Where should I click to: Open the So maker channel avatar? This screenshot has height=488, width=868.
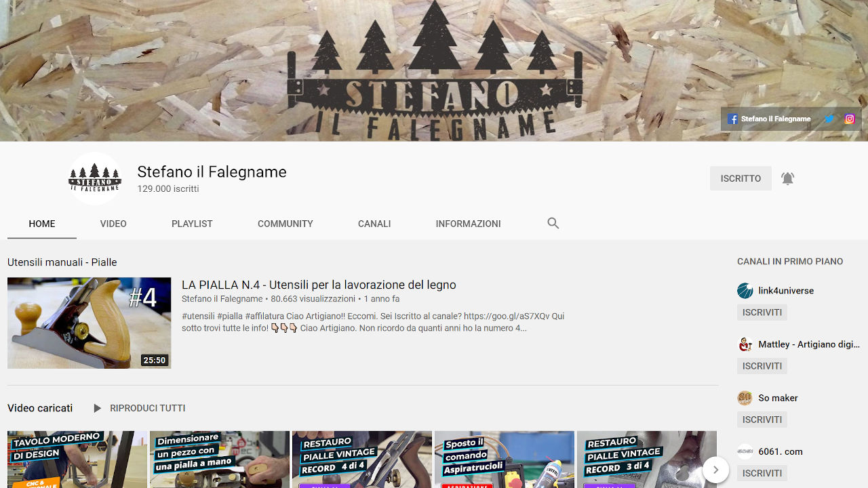(745, 398)
